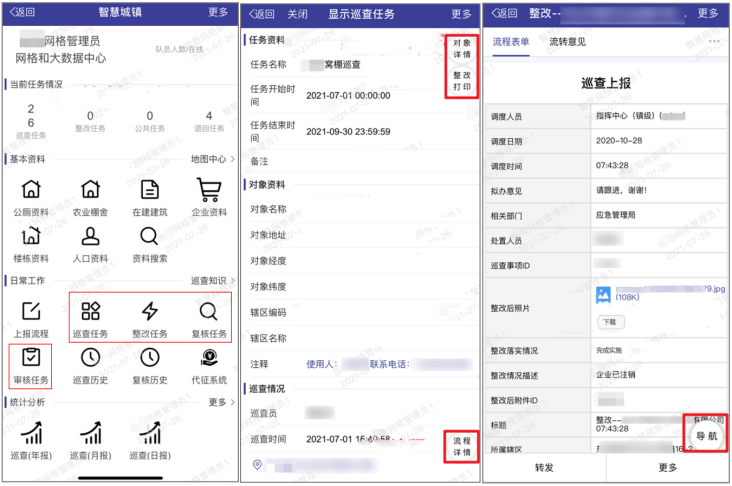
Task: Tap 关闭 in 显示巡查任务 header
Action: [x=297, y=14]
